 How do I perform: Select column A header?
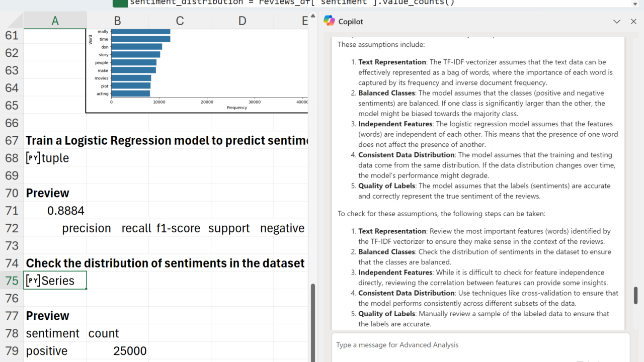55,21
